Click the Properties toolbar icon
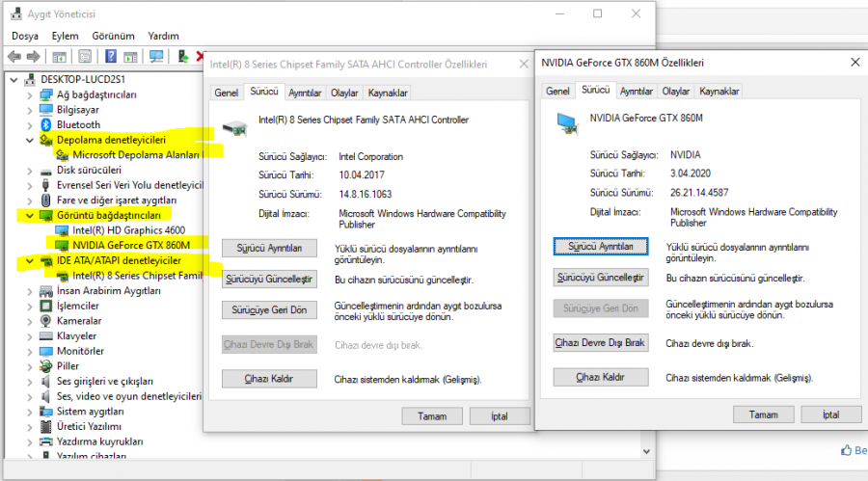 click(x=85, y=57)
